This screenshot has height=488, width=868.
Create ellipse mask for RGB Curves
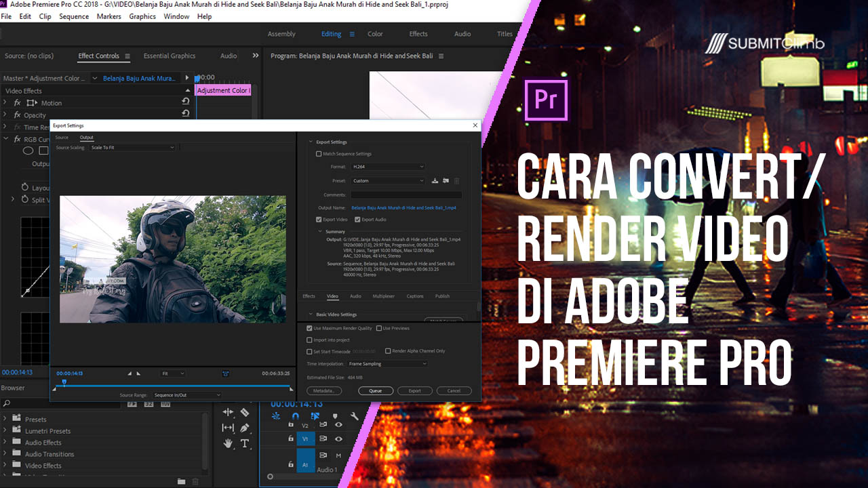pyautogui.click(x=28, y=151)
